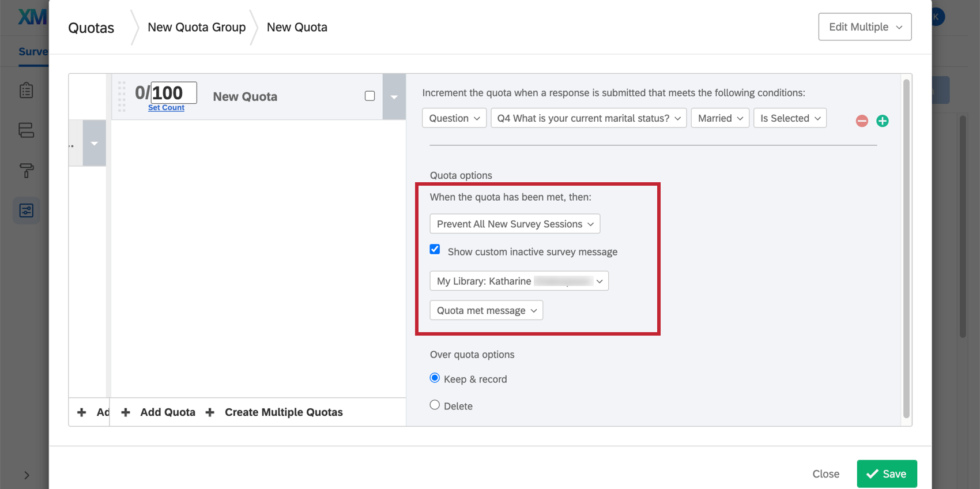
Task: Click the quota count input field
Action: point(173,93)
